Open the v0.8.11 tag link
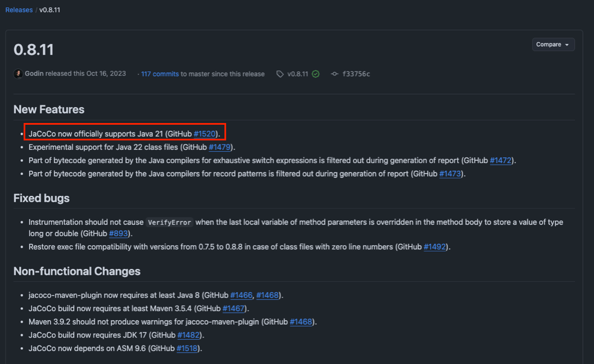The height and width of the screenshot is (364, 594). 298,74
